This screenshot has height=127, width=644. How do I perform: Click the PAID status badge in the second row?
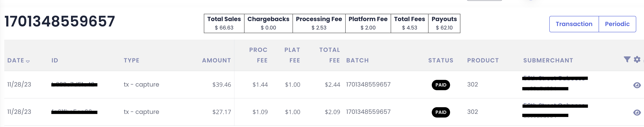tap(441, 112)
